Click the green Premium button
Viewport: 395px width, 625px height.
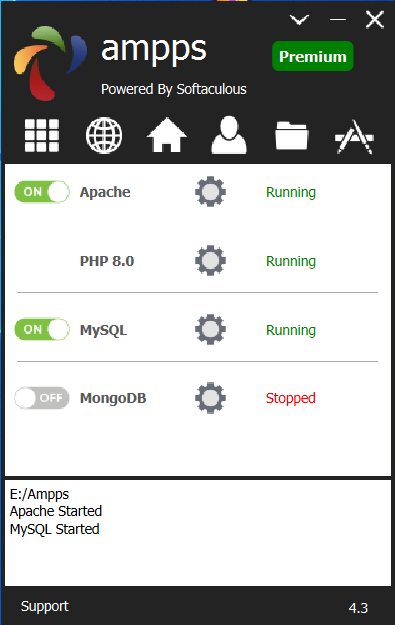pyautogui.click(x=312, y=56)
